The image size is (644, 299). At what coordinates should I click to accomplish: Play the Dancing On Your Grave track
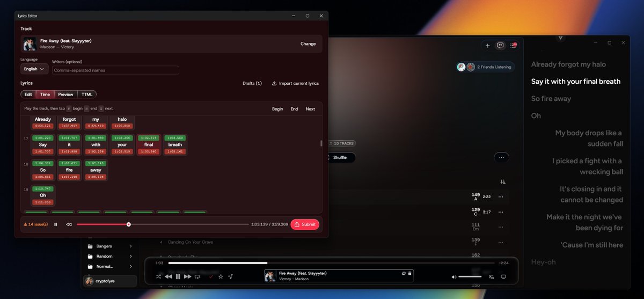191,242
